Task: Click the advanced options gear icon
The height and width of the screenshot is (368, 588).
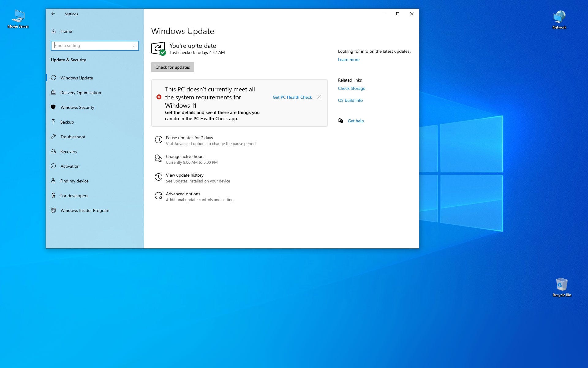Action: click(158, 196)
